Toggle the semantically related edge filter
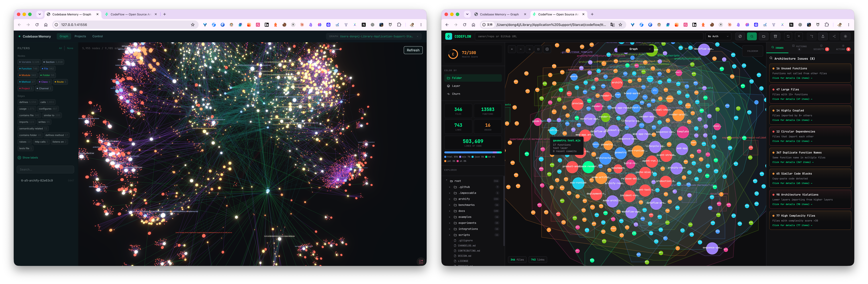The image size is (868, 284). click(x=33, y=129)
